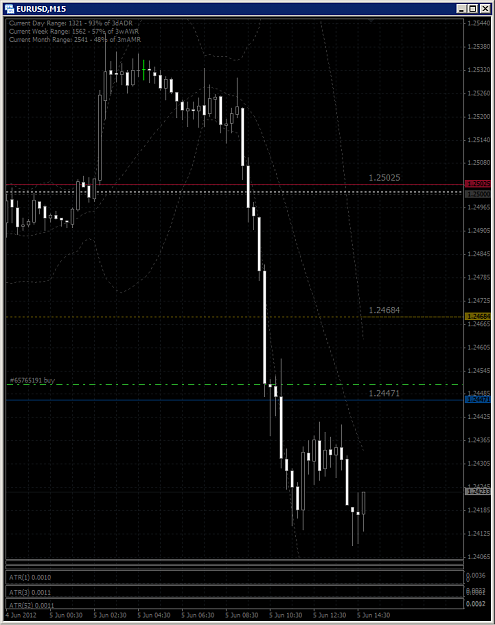Select the ATR(52) 0.0011 indicator label

(31, 605)
